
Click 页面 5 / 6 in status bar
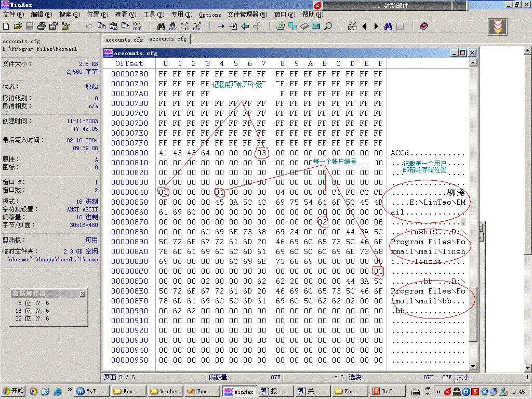point(119,377)
